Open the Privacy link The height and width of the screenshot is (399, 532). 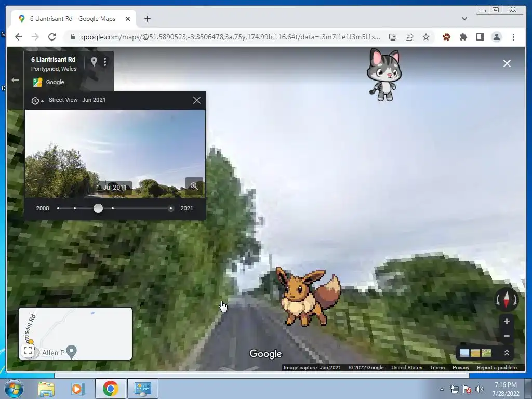(460, 367)
